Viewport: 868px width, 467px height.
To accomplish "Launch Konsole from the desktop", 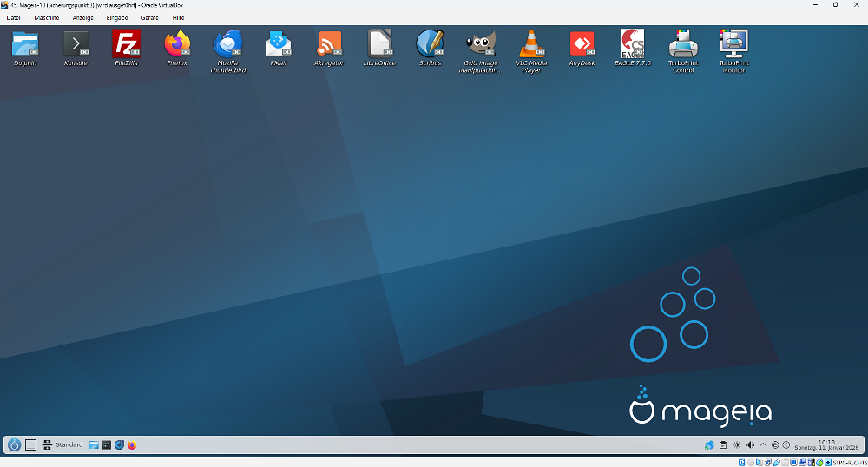I will [76, 44].
